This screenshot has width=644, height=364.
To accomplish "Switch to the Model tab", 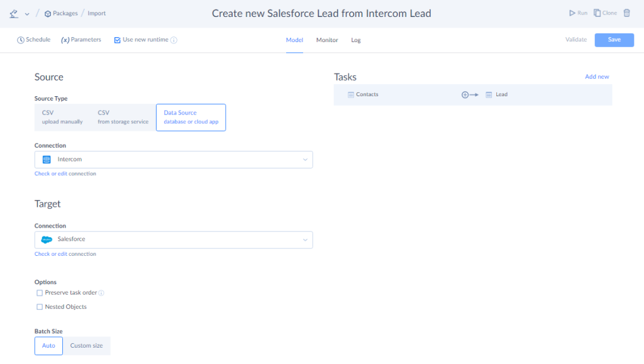I will [294, 40].
